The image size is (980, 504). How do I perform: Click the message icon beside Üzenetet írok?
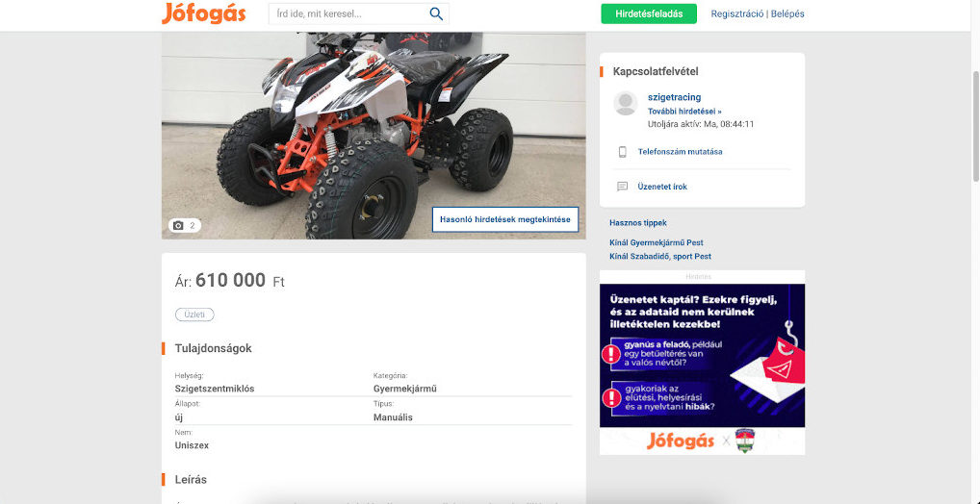[623, 187]
